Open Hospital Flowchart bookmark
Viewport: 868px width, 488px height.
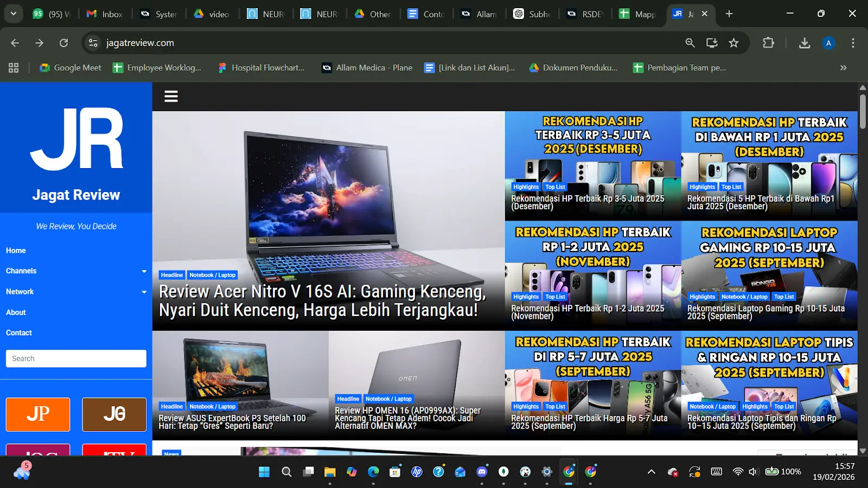pos(261,68)
